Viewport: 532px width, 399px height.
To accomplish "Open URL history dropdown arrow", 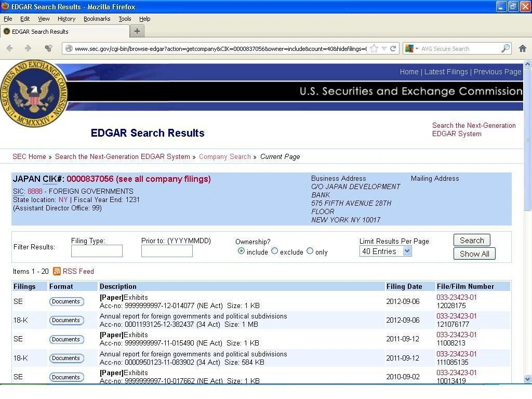I will [x=384, y=48].
